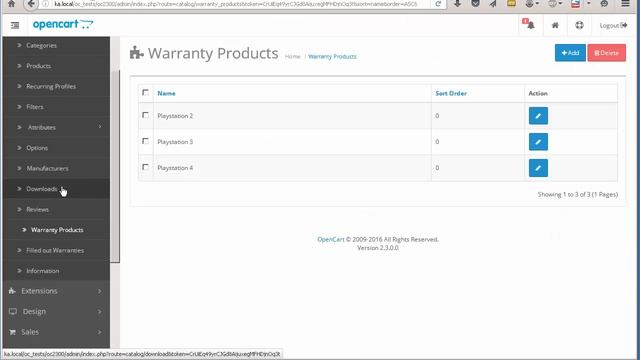Screen dimensions: 640x360
Task: Check the Playstation 2 row checkbox
Action: pos(145,115)
